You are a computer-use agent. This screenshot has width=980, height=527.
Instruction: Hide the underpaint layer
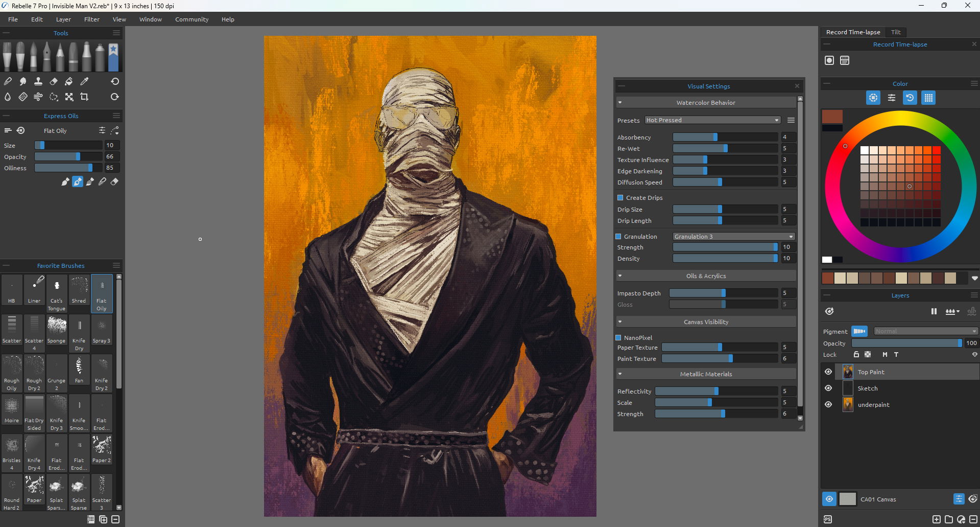(828, 405)
